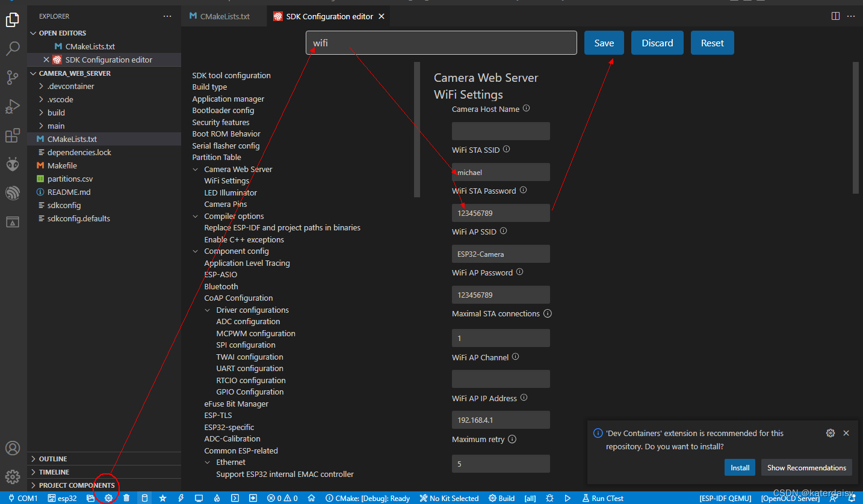
Task: Click the CMake launch play icon in status bar
Action: coord(568,498)
